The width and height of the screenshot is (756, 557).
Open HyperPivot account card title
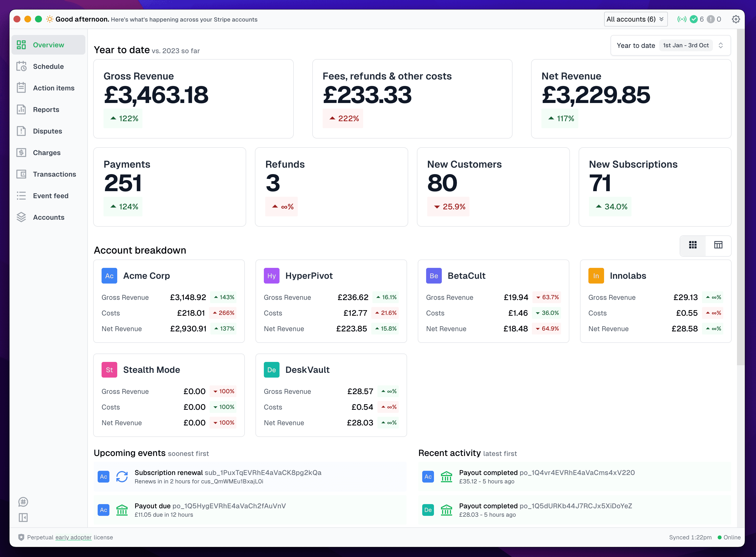[x=309, y=276]
